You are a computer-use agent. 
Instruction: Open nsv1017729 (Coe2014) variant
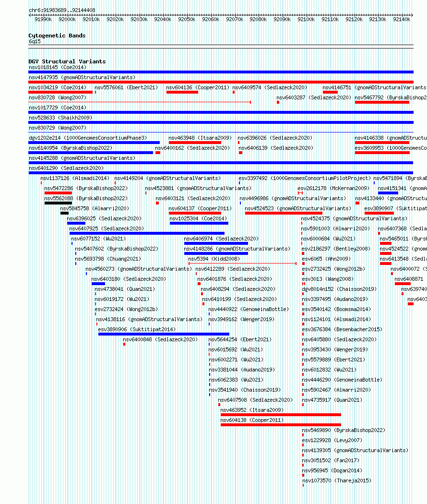pyautogui.click(x=58, y=108)
